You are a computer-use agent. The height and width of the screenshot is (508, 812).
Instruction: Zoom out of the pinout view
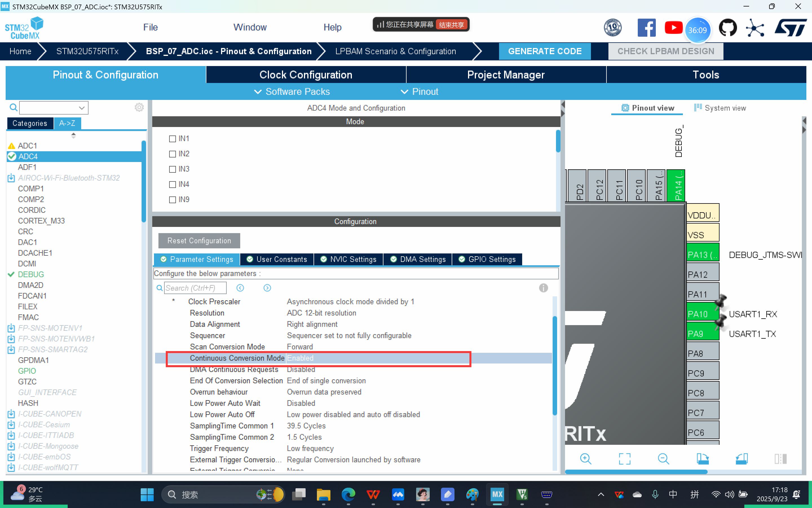pyautogui.click(x=663, y=459)
